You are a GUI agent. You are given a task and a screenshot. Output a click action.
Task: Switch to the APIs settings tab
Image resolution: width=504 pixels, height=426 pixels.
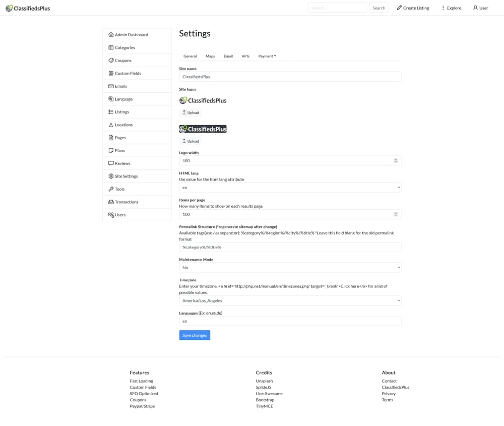pyautogui.click(x=245, y=56)
